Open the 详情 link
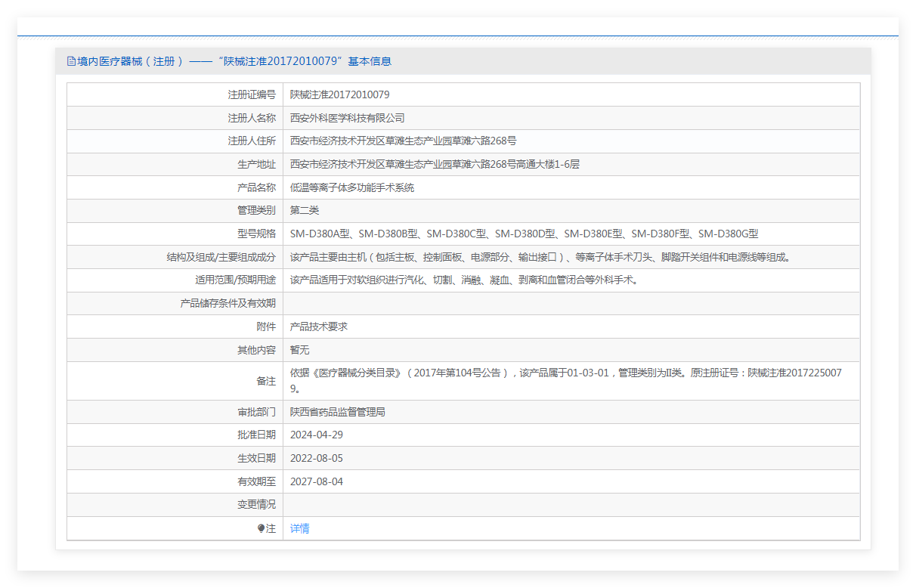Viewport: 916px width, 588px height. (x=299, y=529)
